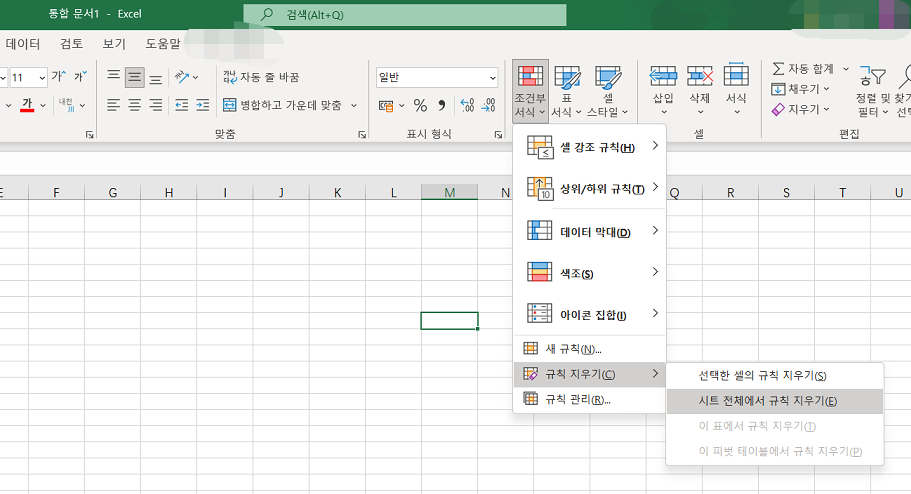Click the decrease decimal icon

(489, 105)
